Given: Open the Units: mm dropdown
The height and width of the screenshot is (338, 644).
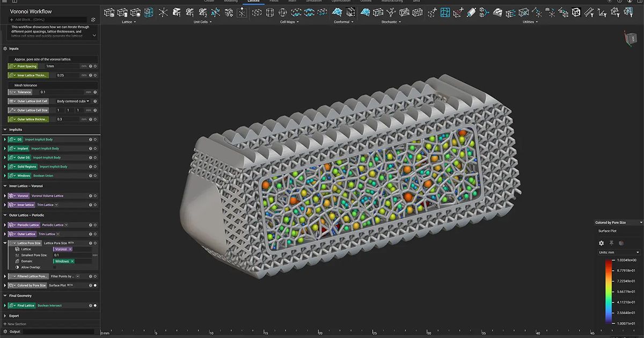Looking at the screenshot, I should coord(619,252).
